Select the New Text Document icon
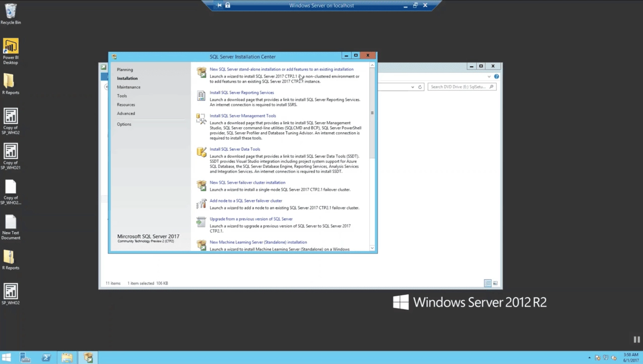Image resolution: width=643 pixels, height=364 pixels. (11, 227)
